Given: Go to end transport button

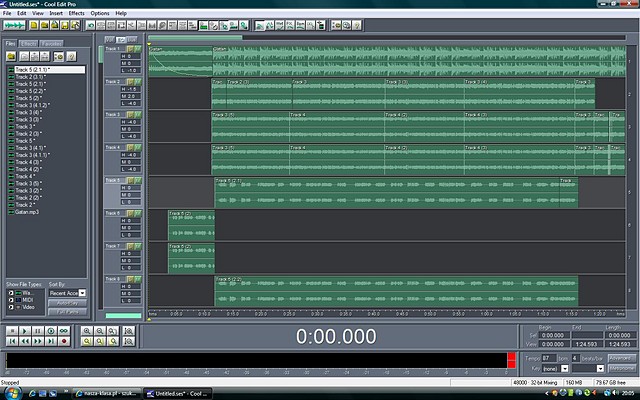Looking at the screenshot, I should point(51,341).
